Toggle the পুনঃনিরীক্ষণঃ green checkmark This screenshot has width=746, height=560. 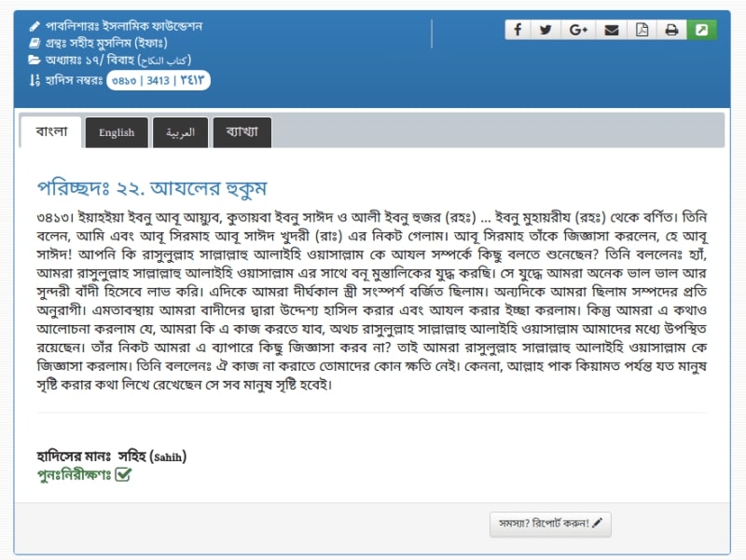[x=123, y=475]
